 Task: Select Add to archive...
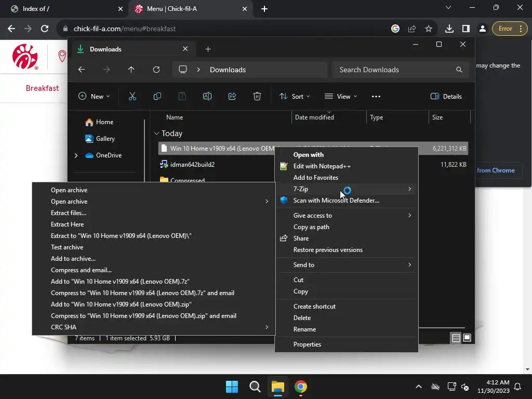coord(73,259)
